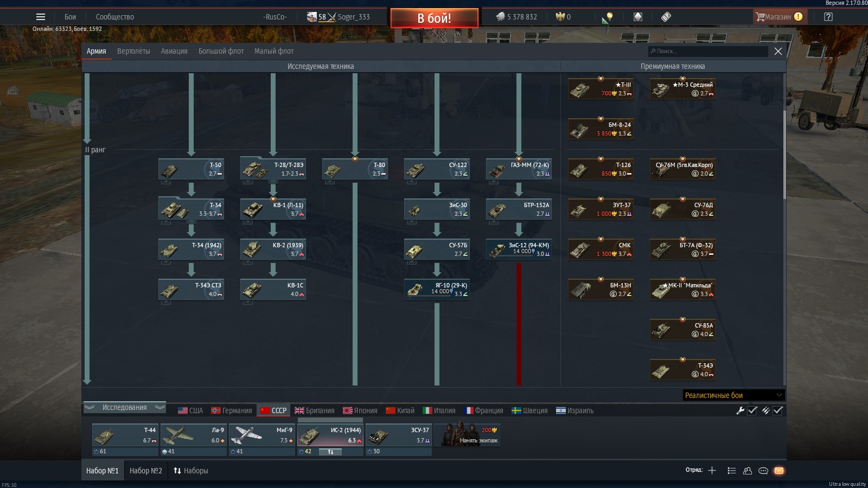Viewport: 868px width, 488px height.
Task: Toggle the wrench auto-repair checkbox
Action: coord(752,410)
